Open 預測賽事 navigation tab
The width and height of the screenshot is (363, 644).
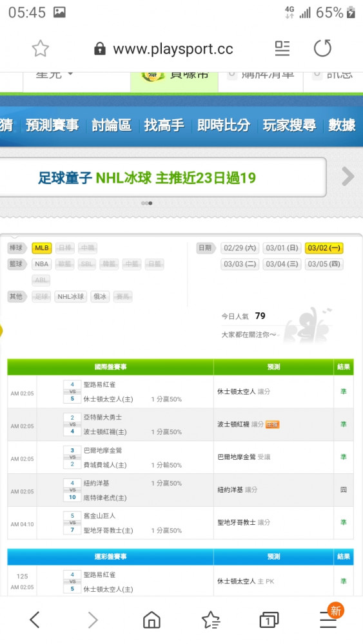point(52,126)
